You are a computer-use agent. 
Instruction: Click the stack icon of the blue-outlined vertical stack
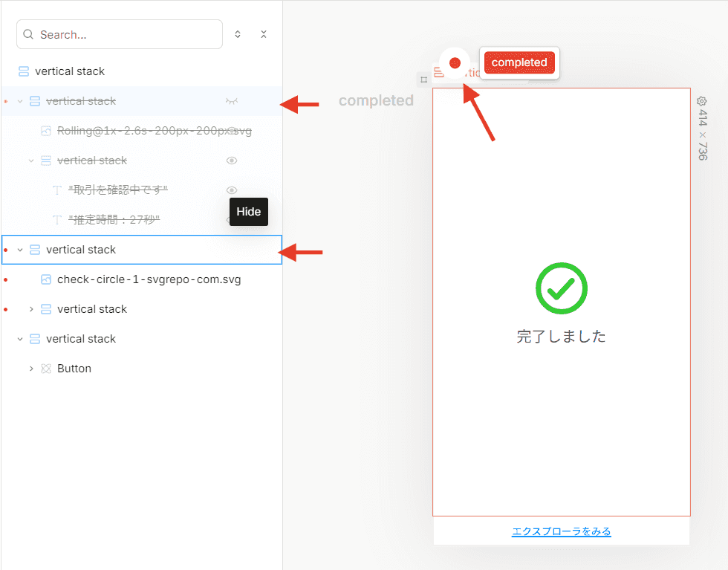point(35,250)
